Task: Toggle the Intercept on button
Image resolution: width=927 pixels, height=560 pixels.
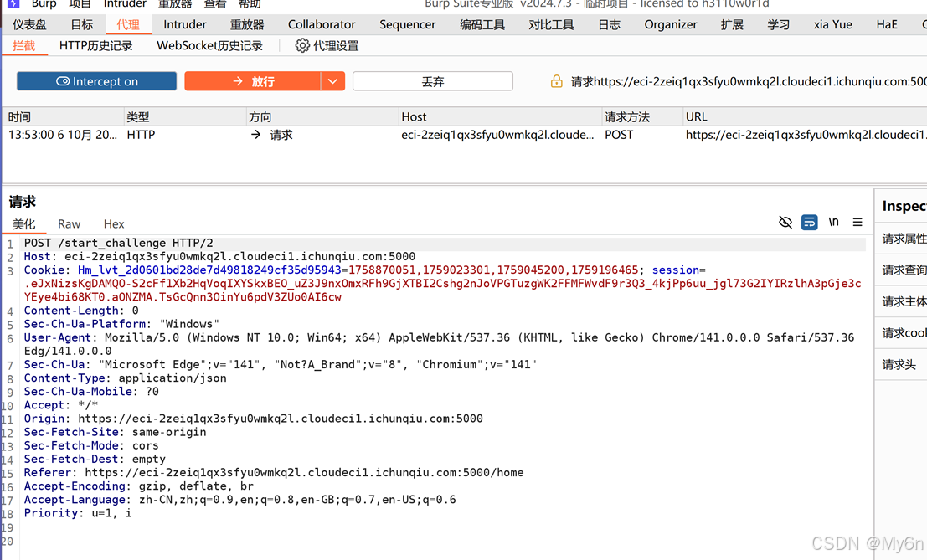Action: tap(96, 81)
